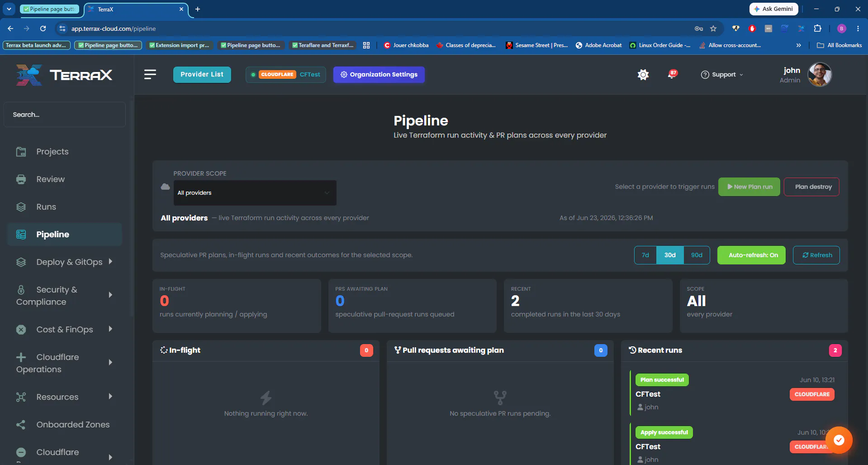Open a new browser tab
This screenshot has height=465, width=868.
[198, 9]
